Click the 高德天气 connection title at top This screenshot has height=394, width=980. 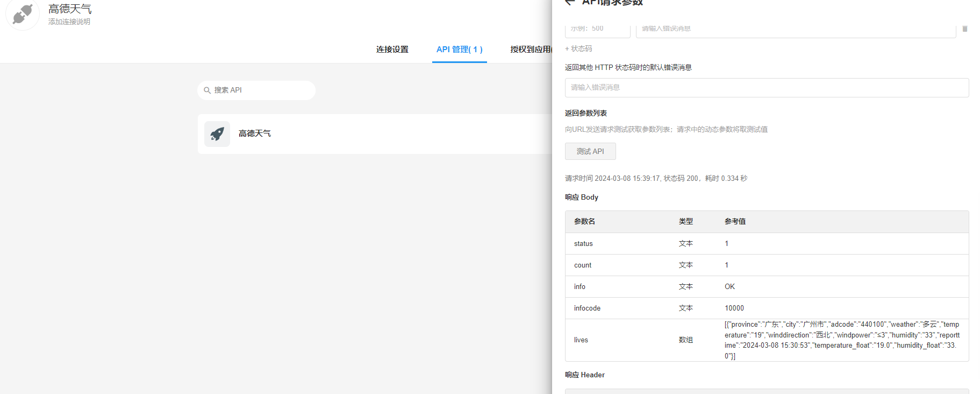pos(70,9)
